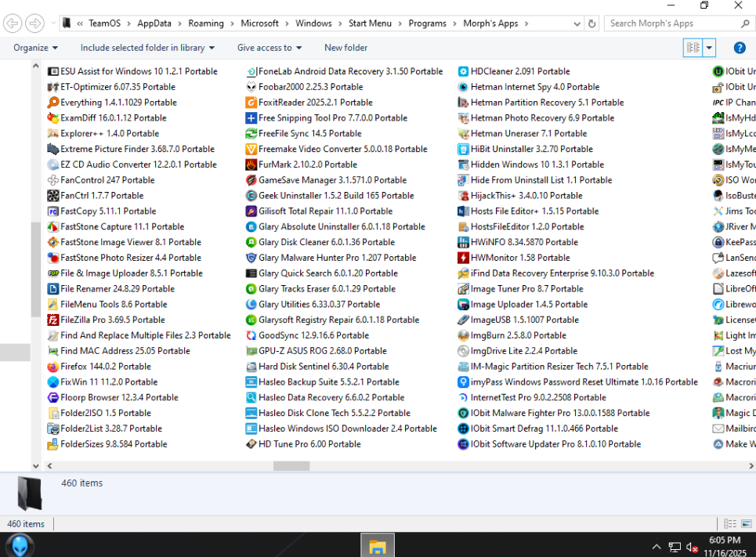Click the File Explorer taskbar icon
Image resolution: width=756 pixels, height=557 pixels.
tap(378, 545)
